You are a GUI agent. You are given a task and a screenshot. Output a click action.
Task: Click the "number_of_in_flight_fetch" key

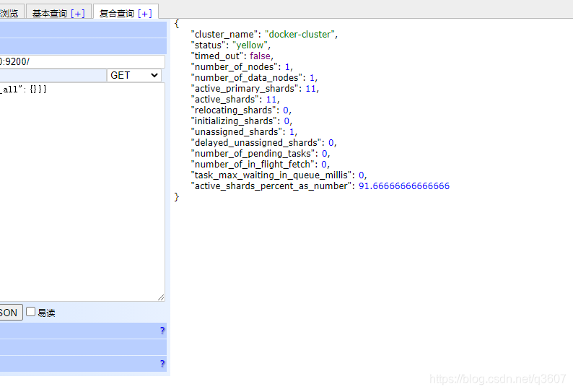[x=253, y=165]
